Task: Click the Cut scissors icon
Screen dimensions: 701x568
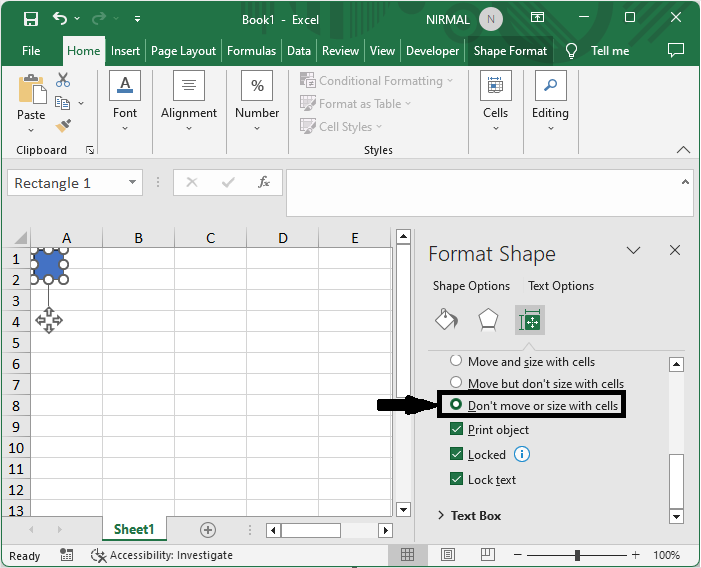Action: coord(63,80)
